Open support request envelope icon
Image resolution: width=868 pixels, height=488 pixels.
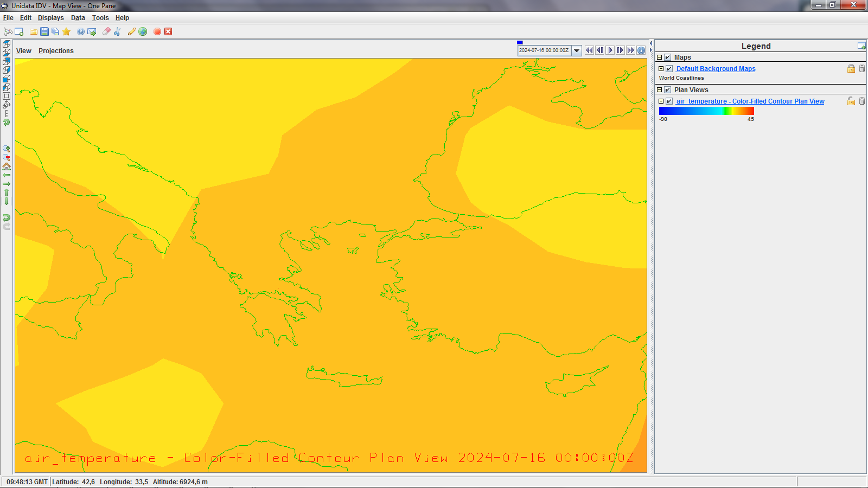tap(92, 31)
